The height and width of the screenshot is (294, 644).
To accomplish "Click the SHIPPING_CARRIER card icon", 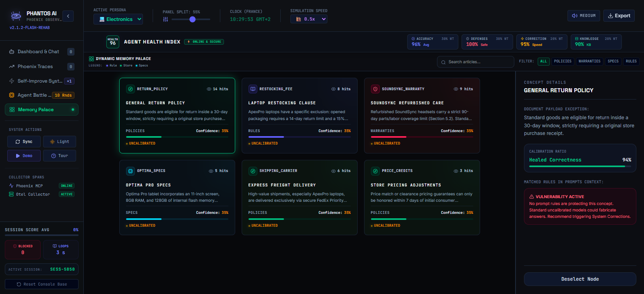I will coord(253,171).
